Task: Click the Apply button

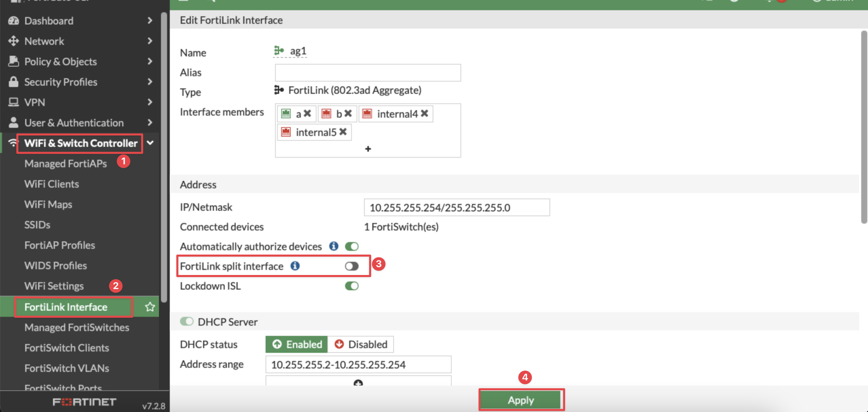Action: tap(521, 400)
